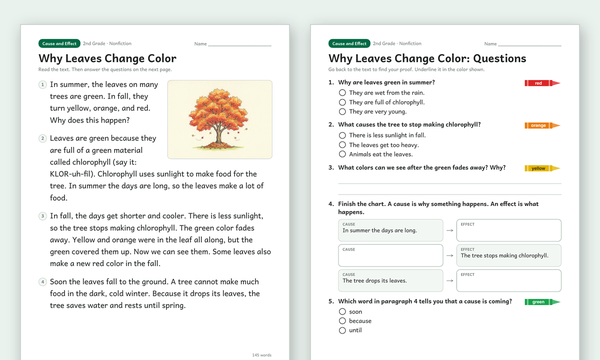Click 'Read the text. Then answer the questions' subtitle
Image resolution: width=600 pixels, height=360 pixels.
(105, 70)
